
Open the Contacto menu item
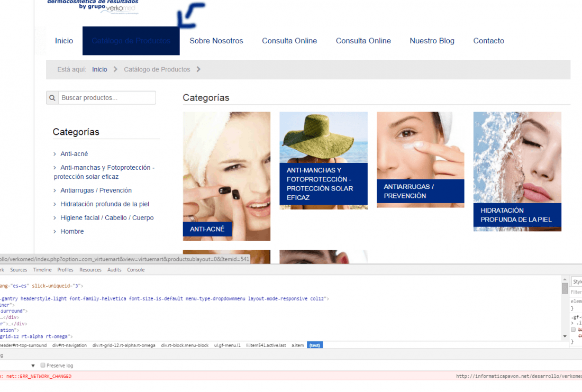point(488,41)
